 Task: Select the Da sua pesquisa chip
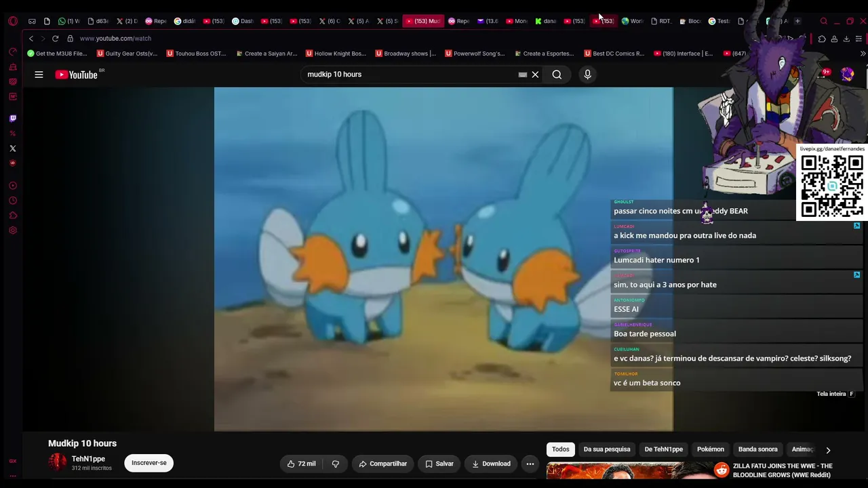607,449
